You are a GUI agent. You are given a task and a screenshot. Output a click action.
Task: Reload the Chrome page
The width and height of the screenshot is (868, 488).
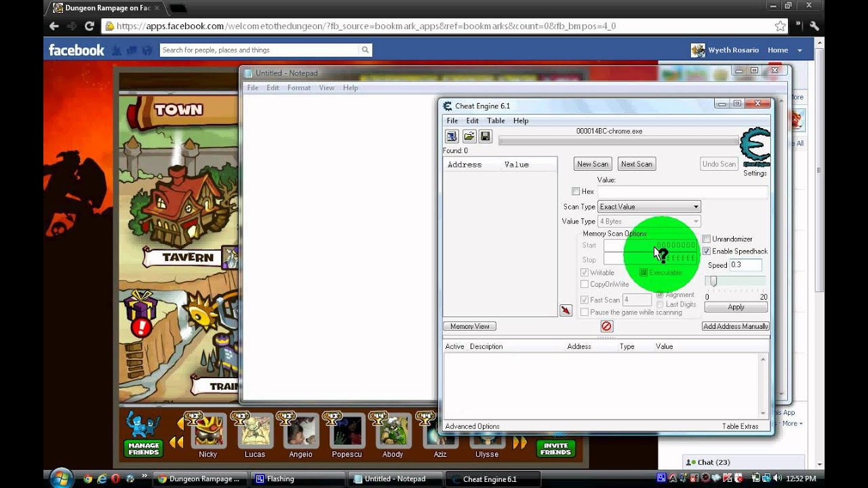click(89, 26)
